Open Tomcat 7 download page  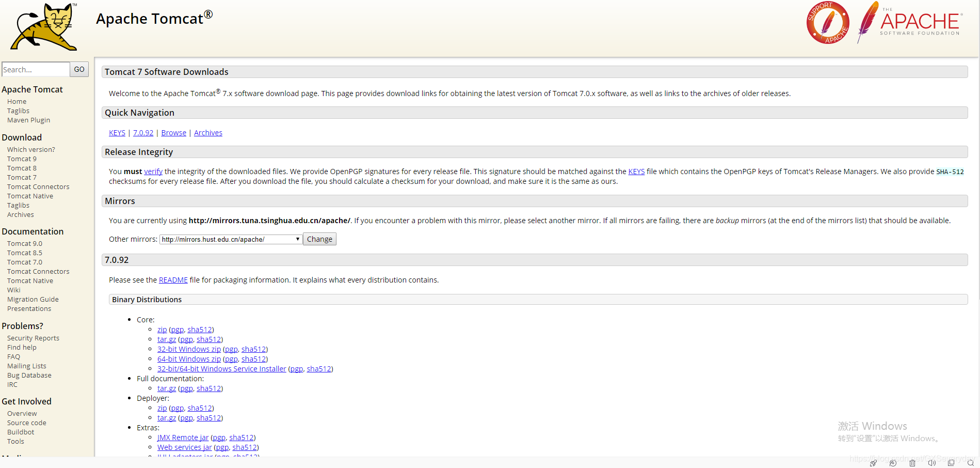coord(22,178)
